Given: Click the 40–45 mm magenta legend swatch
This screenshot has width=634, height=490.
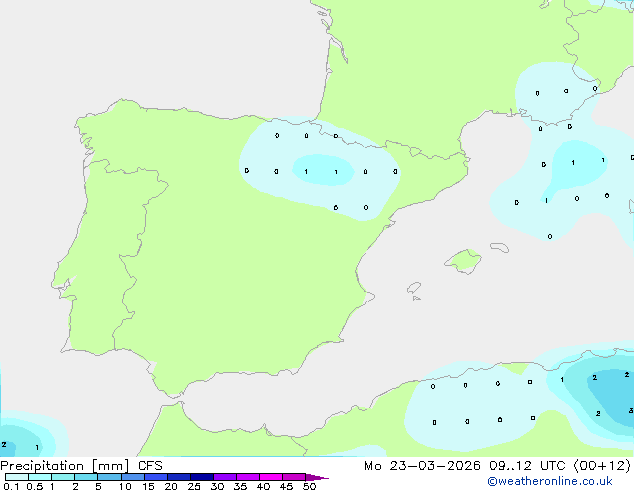Looking at the screenshot, I should (x=271, y=477).
